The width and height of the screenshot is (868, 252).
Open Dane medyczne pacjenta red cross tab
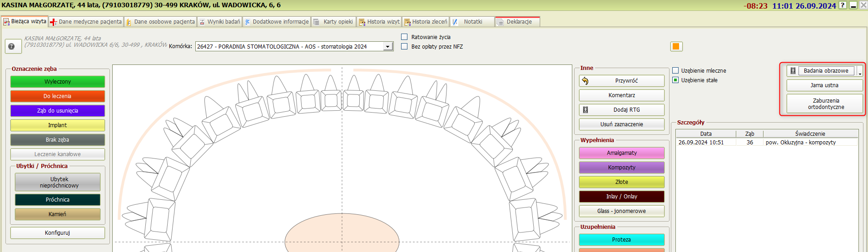pos(86,22)
